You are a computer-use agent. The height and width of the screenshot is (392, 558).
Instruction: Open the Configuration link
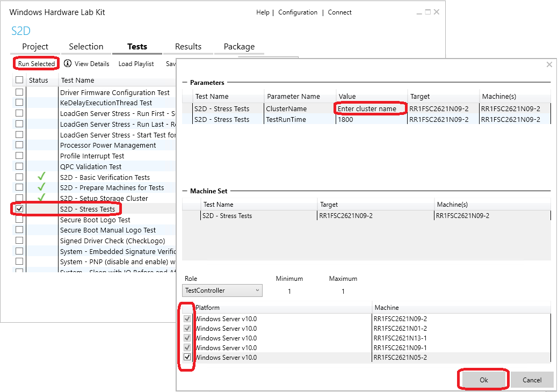coord(298,12)
